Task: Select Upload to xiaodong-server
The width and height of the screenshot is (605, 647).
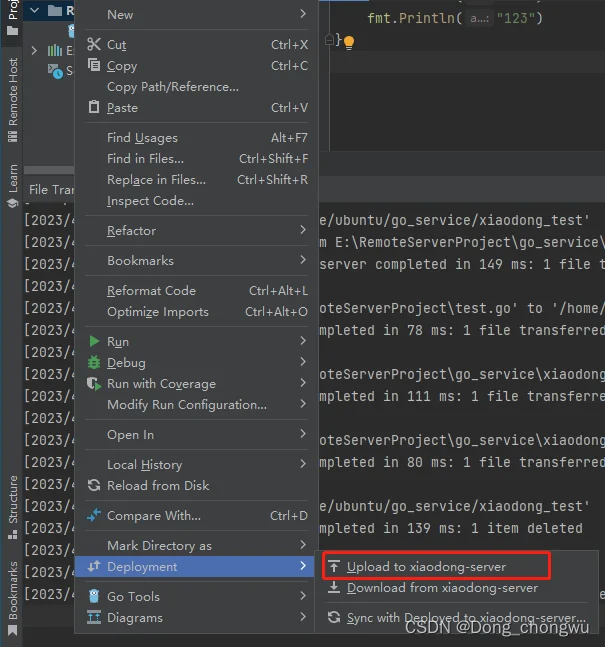Action: 426,567
